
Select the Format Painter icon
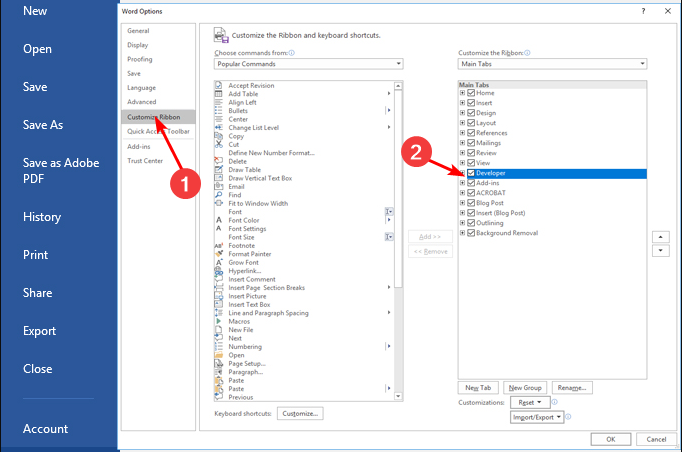(219, 254)
